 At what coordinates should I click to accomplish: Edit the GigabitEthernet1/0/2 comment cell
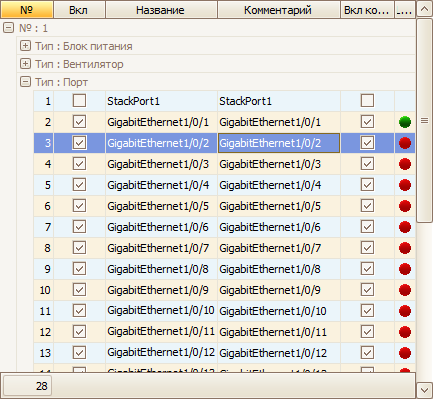279,143
